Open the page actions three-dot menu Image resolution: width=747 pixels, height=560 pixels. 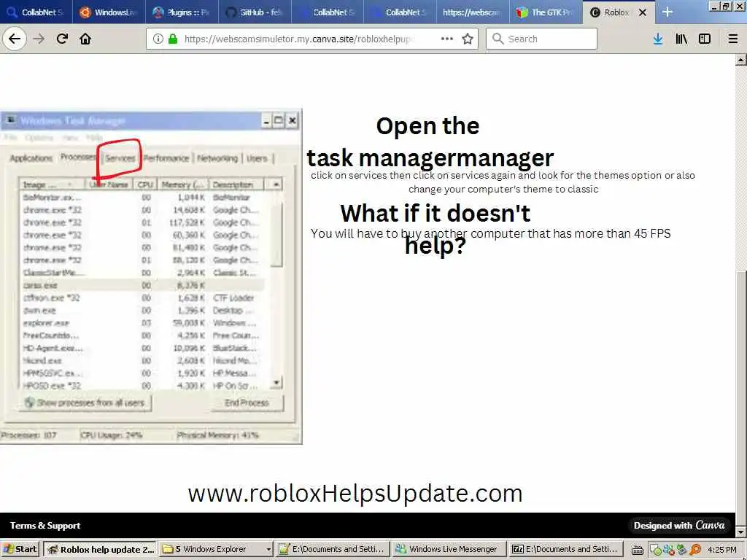(x=447, y=39)
